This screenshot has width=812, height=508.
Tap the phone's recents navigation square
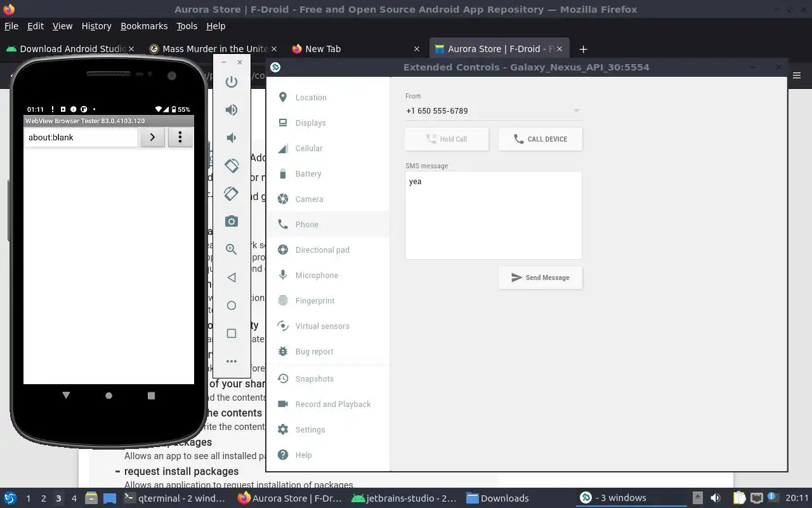(x=151, y=396)
